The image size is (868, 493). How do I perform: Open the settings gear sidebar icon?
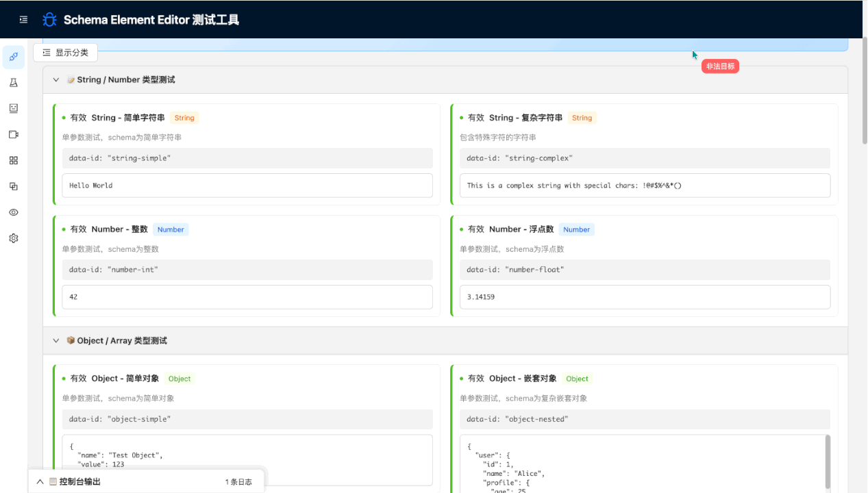pyautogui.click(x=14, y=238)
